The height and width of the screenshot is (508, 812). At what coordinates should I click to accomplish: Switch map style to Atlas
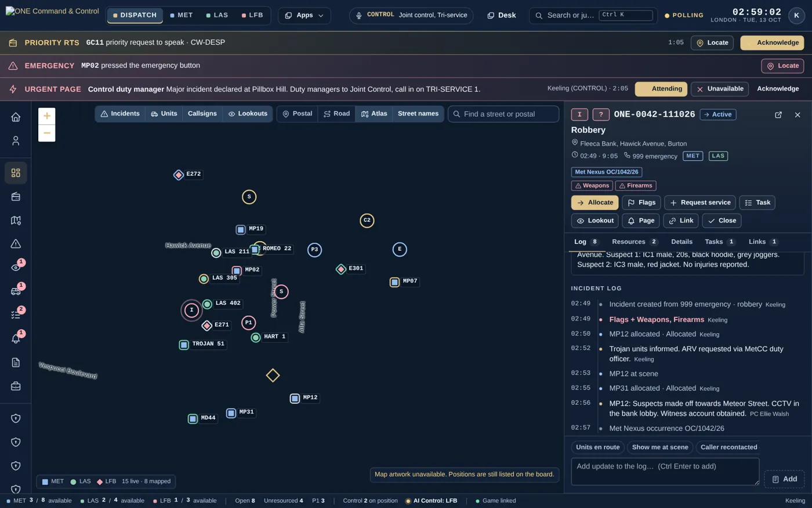click(x=374, y=114)
